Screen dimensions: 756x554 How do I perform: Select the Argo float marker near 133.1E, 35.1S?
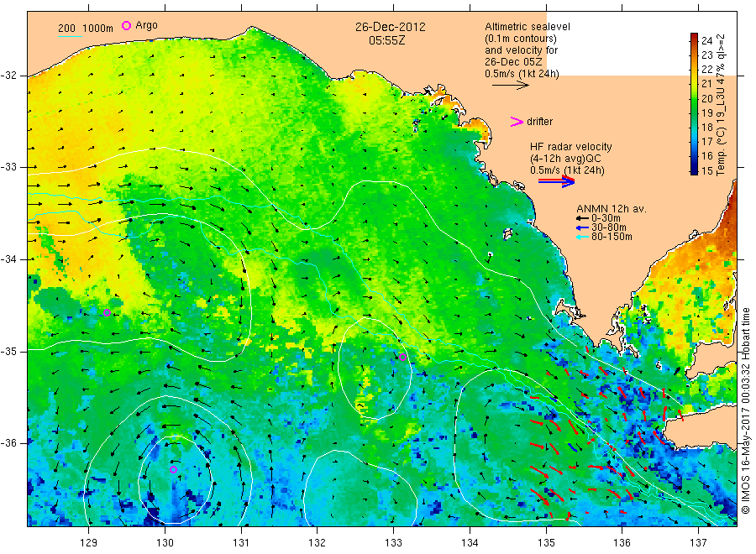(402, 357)
